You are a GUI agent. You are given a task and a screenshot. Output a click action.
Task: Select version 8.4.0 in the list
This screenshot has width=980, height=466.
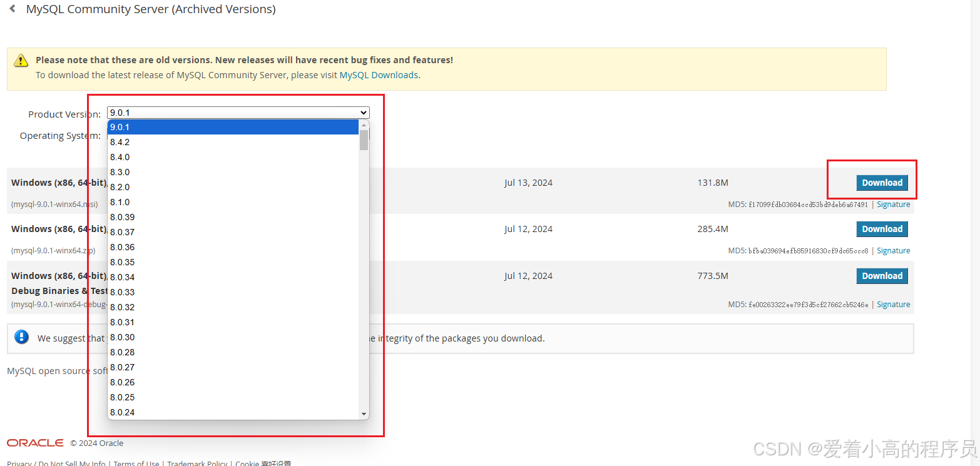pos(233,157)
